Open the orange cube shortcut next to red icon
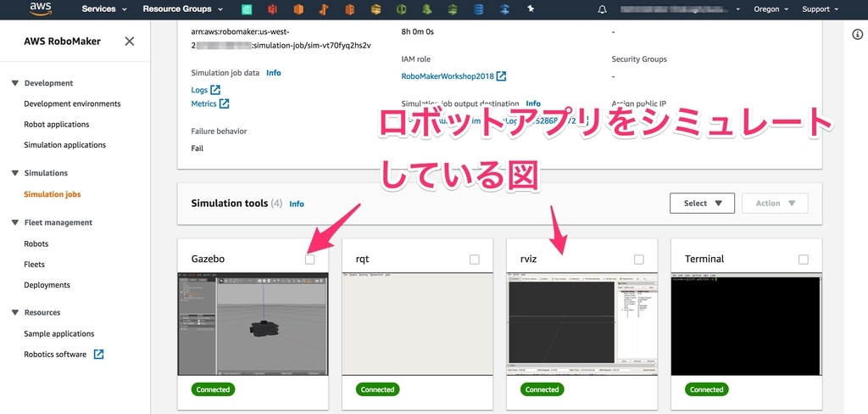Image resolution: width=868 pixels, height=414 pixels. point(298,8)
